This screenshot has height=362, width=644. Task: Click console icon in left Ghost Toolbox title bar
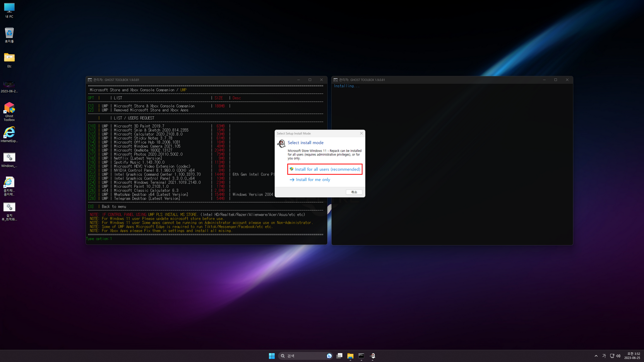(90, 80)
